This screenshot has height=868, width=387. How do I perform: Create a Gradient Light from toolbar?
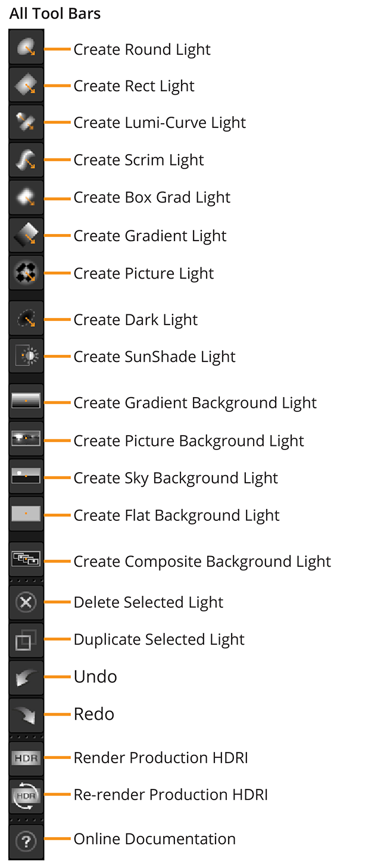tap(26, 235)
